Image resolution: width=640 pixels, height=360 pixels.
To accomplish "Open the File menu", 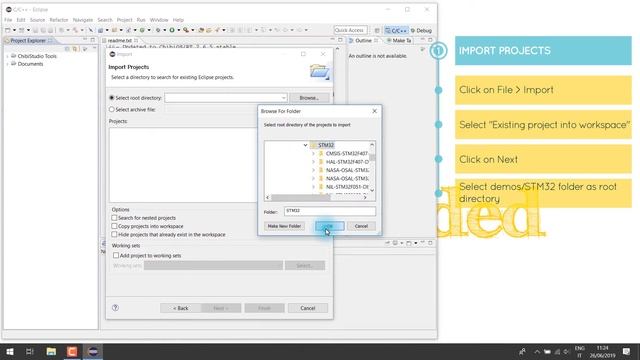I will 8,20.
